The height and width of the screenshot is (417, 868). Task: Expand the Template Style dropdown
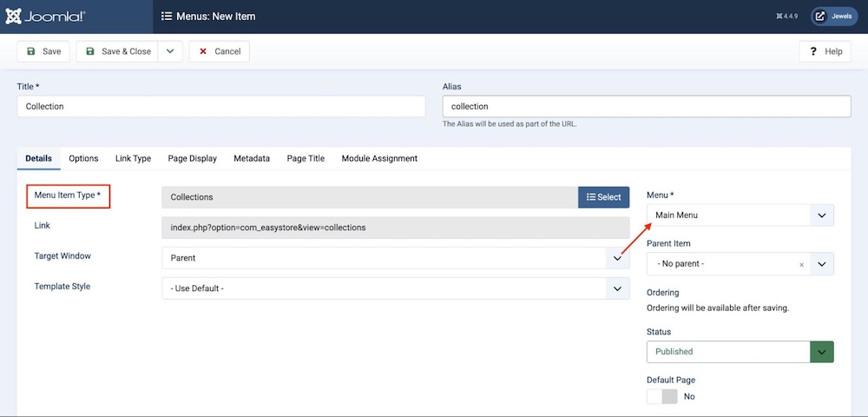pos(395,288)
